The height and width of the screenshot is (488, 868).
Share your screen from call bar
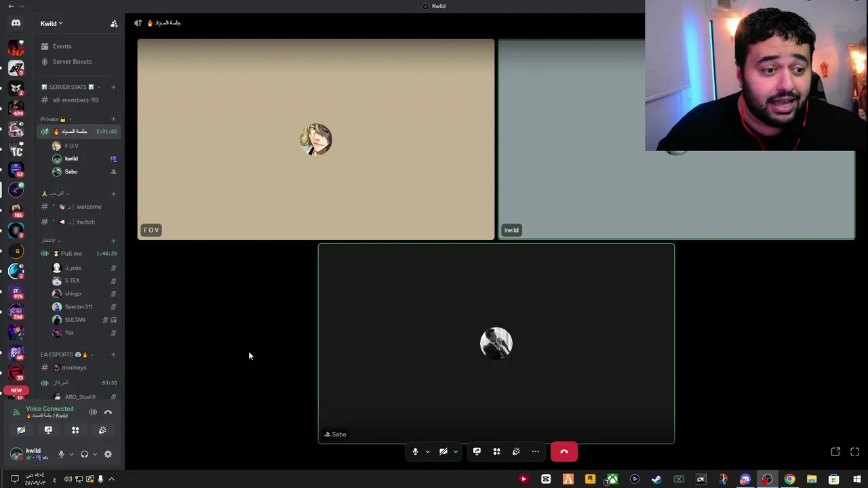(477, 451)
